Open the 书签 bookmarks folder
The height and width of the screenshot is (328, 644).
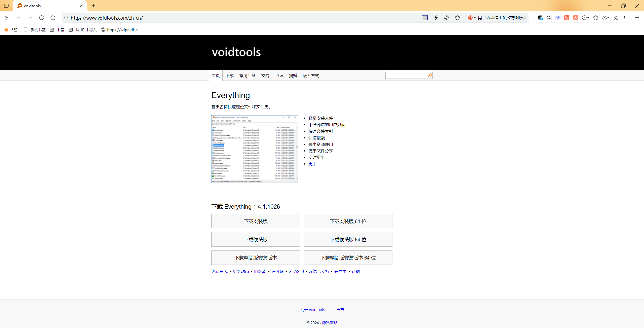(x=57, y=30)
